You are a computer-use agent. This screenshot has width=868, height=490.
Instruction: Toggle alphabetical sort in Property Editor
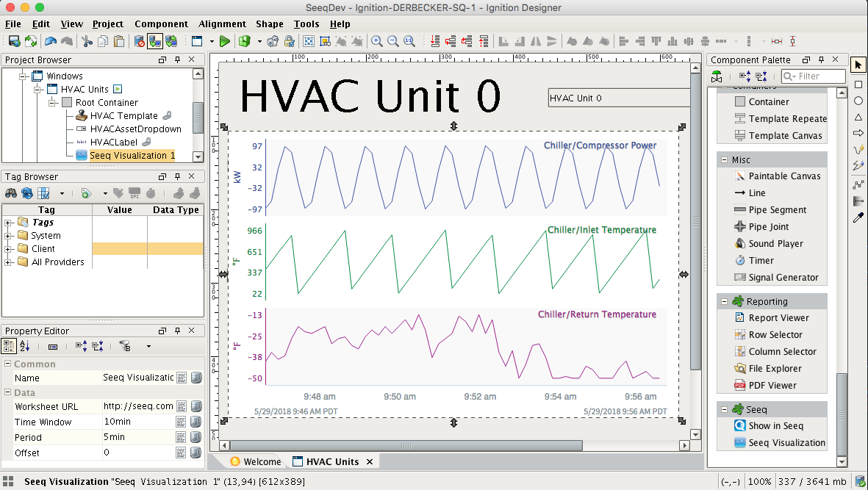click(25, 346)
